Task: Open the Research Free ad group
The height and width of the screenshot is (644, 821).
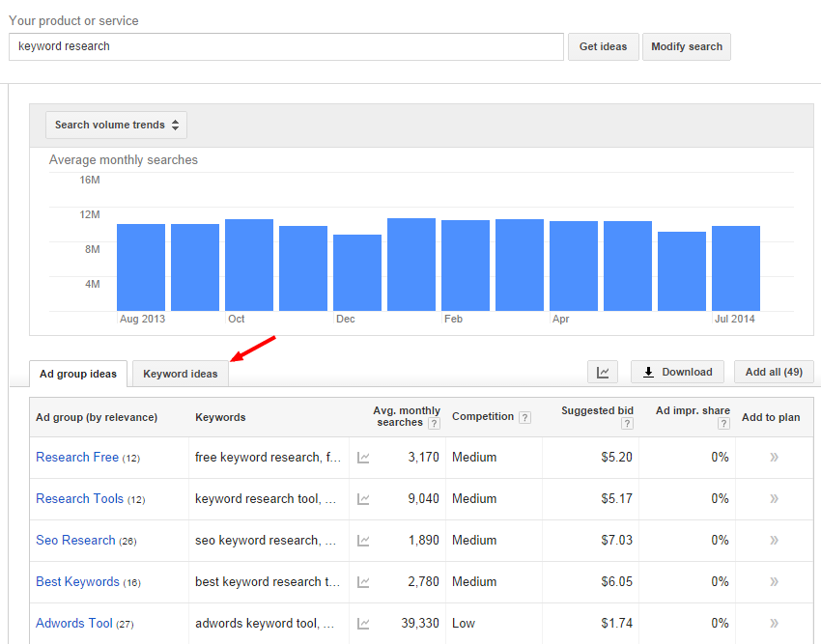Action: 77,457
